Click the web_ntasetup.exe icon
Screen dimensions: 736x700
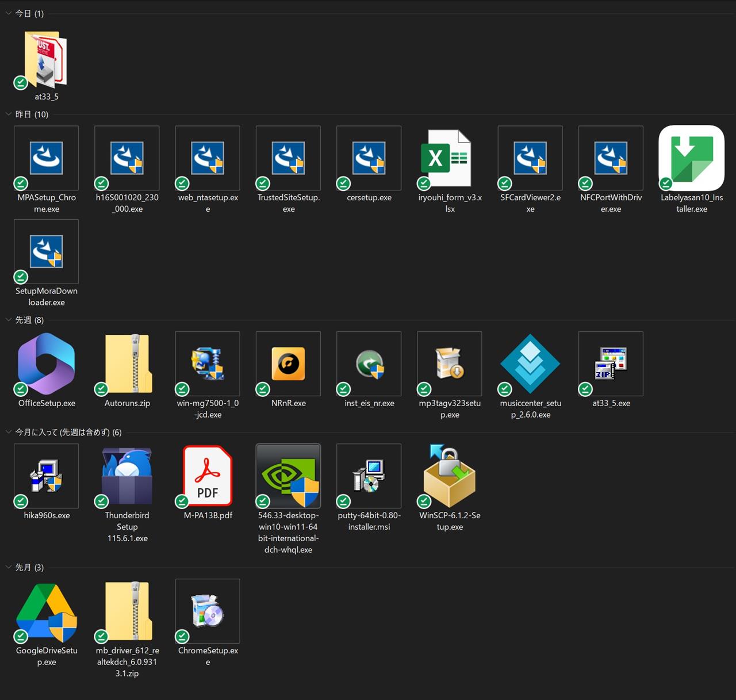tap(208, 158)
